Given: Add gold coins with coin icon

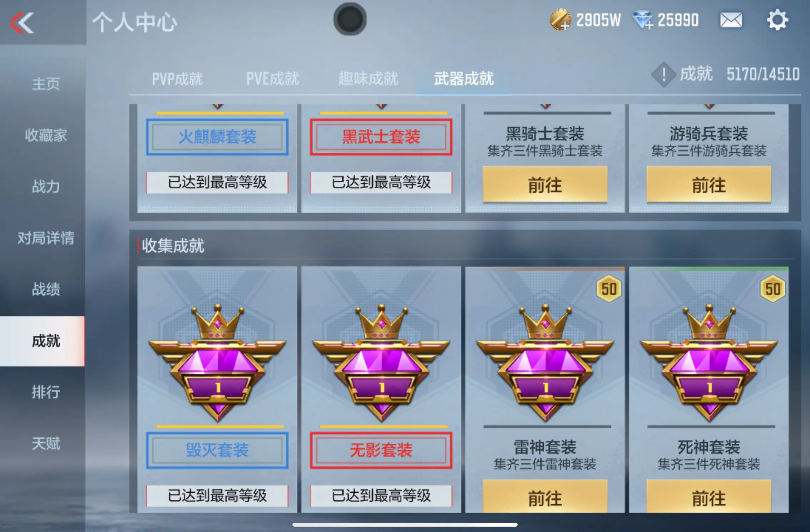Looking at the screenshot, I should pos(560,20).
